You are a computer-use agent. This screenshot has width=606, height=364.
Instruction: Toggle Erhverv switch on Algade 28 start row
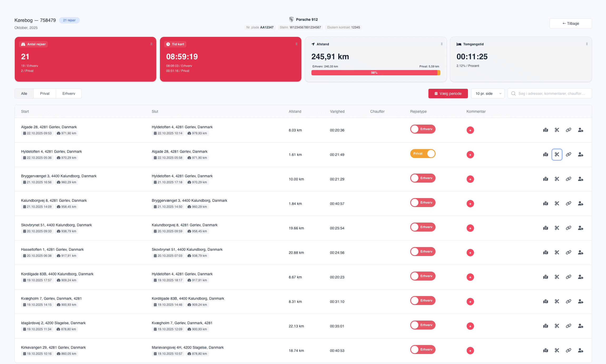[423, 129]
